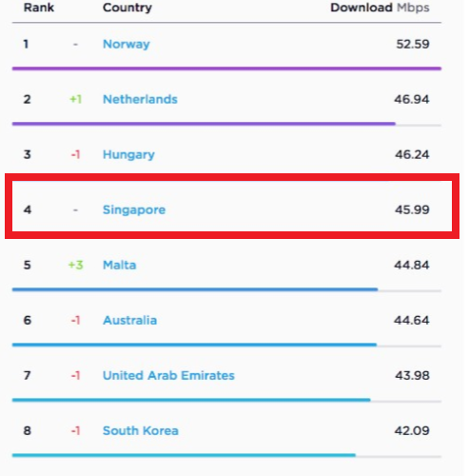Open the Norway country link
Screen dimensions: 469x476
[127, 45]
